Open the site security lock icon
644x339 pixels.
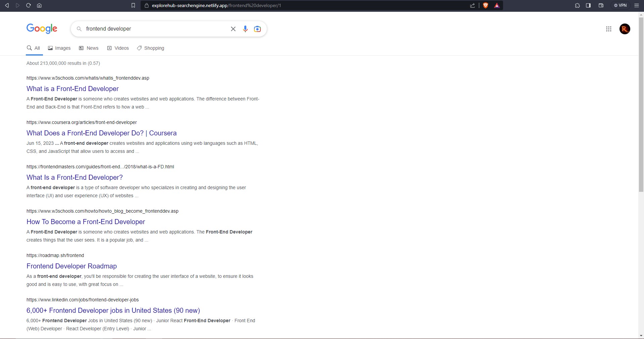(x=146, y=5)
